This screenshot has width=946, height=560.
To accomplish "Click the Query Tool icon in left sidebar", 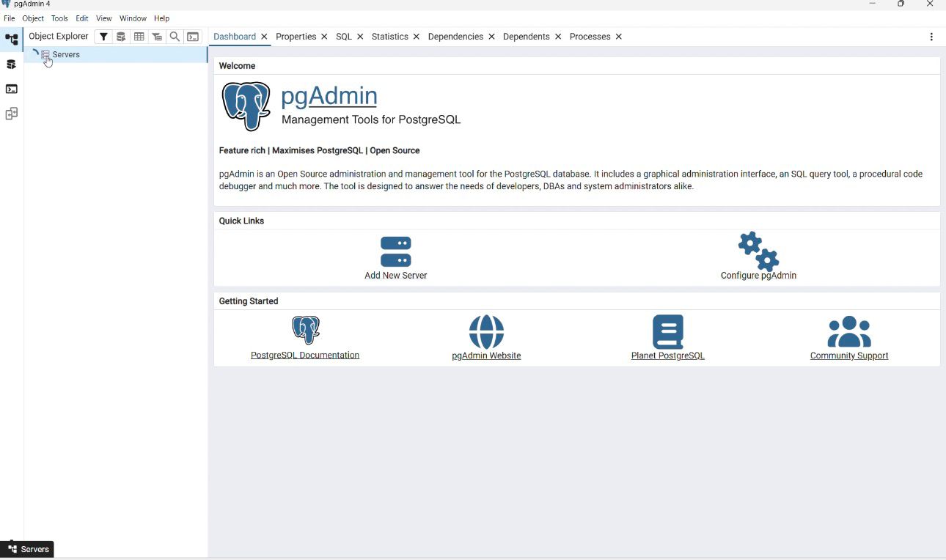I will (12, 65).
